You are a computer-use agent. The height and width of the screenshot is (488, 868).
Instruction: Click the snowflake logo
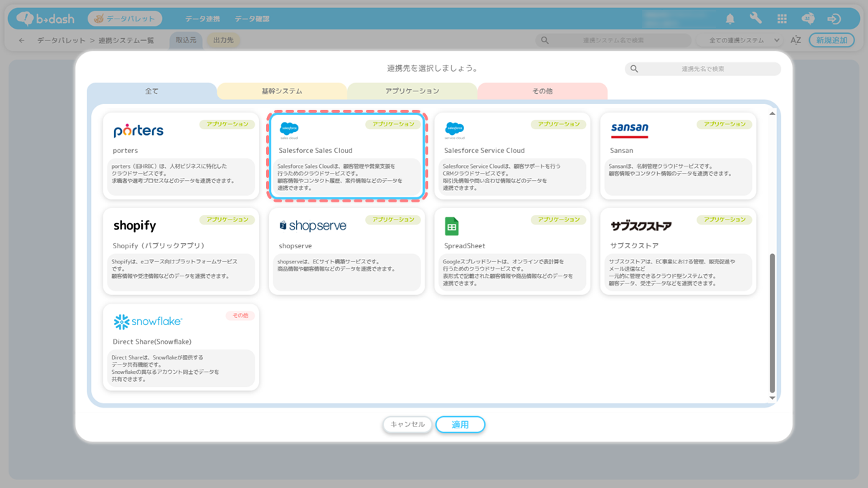tap(148, 322)
